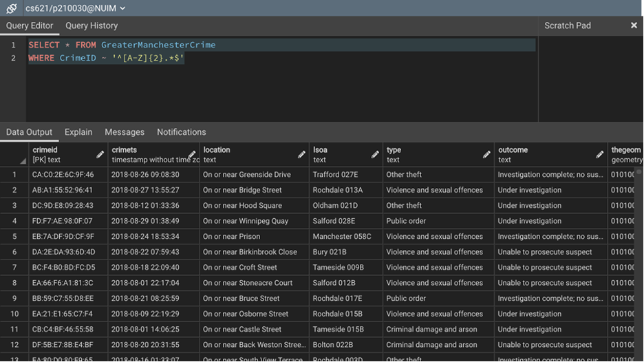The height and width of the screenshot is (362, 644).
Task: Close the Scratch Pad panel
Action: [634, 25]
